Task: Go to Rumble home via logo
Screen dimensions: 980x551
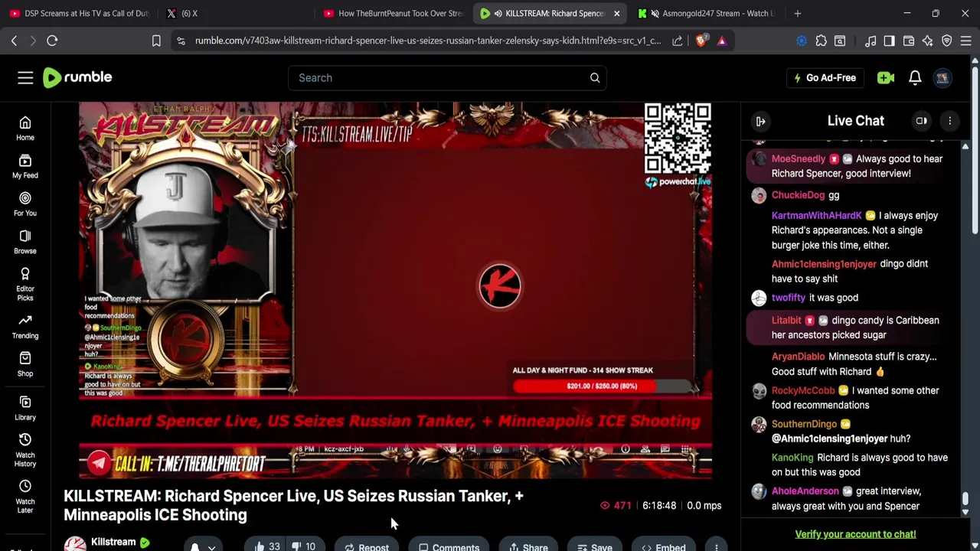Action: [x=77, y=77]
